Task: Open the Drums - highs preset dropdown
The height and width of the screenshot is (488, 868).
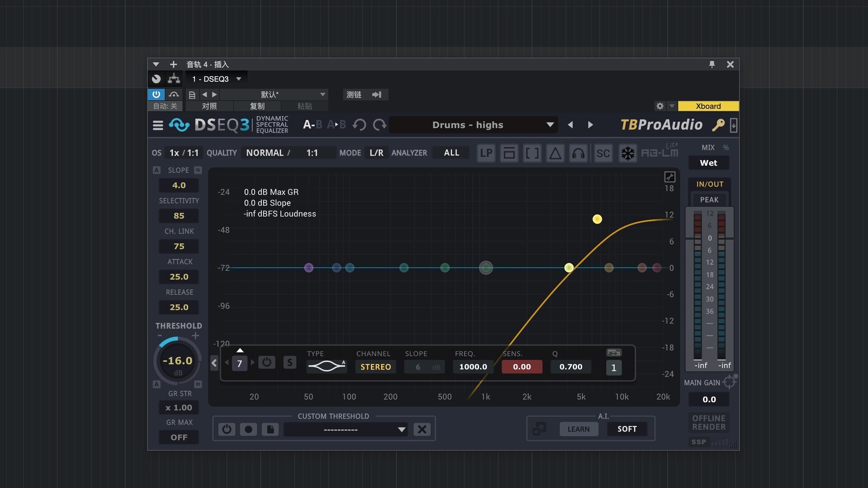Action: [473, 125]
